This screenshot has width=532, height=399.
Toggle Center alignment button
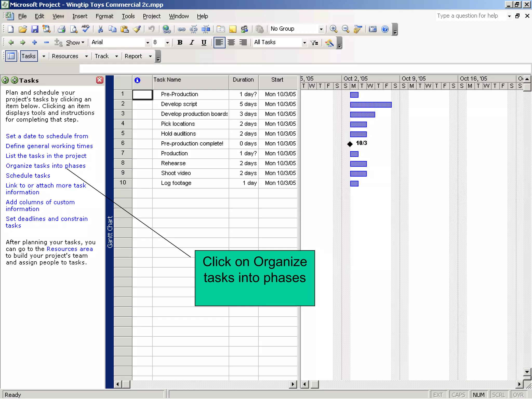click(231, 42)
